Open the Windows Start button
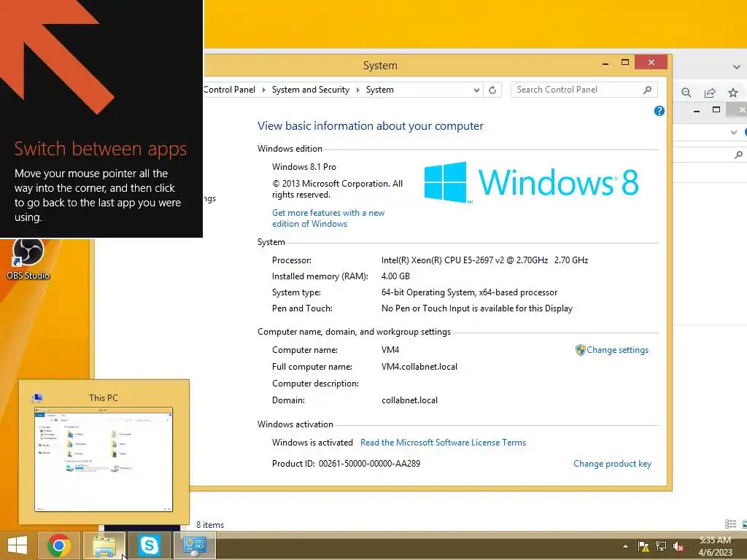This screenshot has width=747, height=560. (x=18, y=545)
